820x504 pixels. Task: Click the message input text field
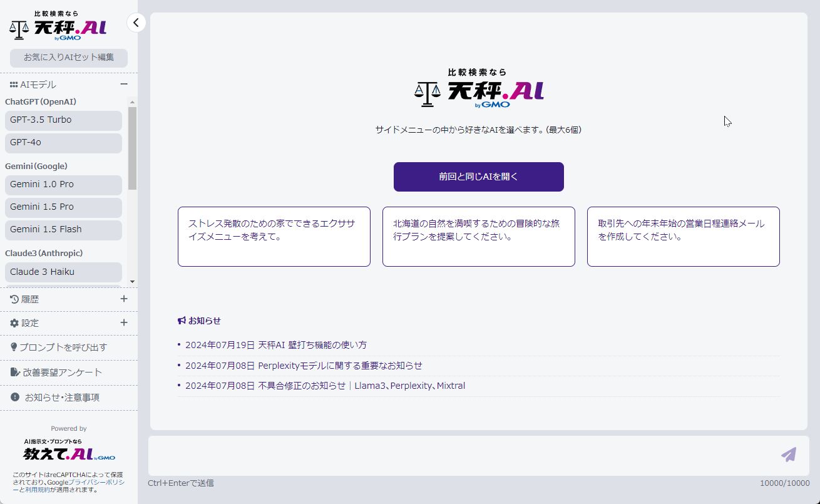(x=460, y=455)
